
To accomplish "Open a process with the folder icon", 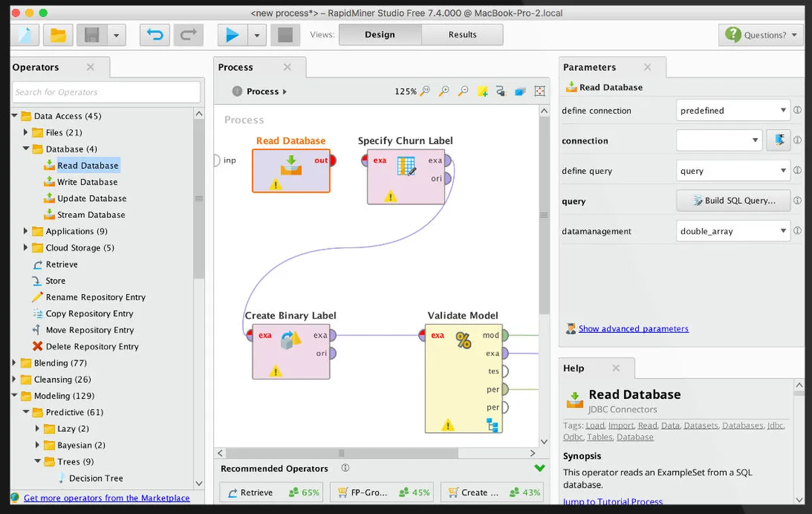I will click(x=59, y=35).
